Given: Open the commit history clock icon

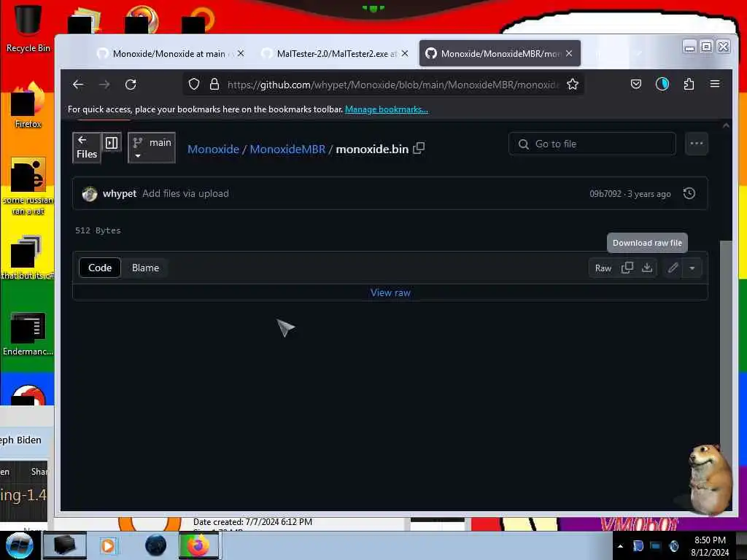Looking at the screenshot, I should (x=689, y=193).
